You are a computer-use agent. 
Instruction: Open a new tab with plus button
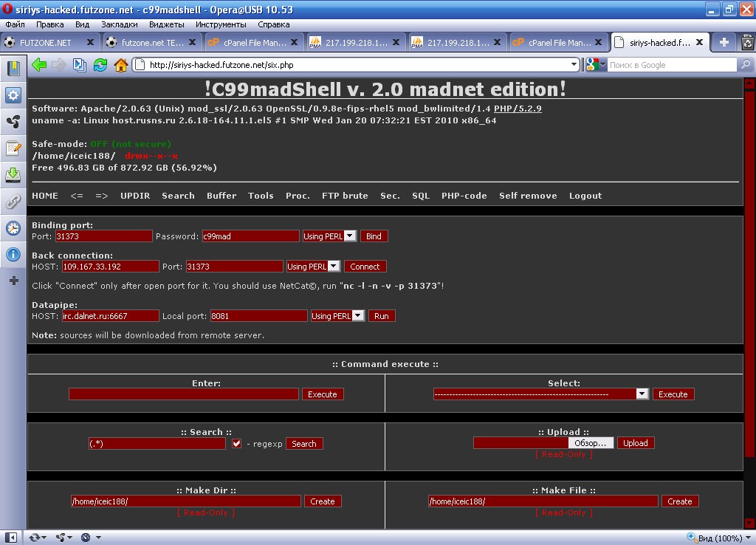tap(724, 42)
